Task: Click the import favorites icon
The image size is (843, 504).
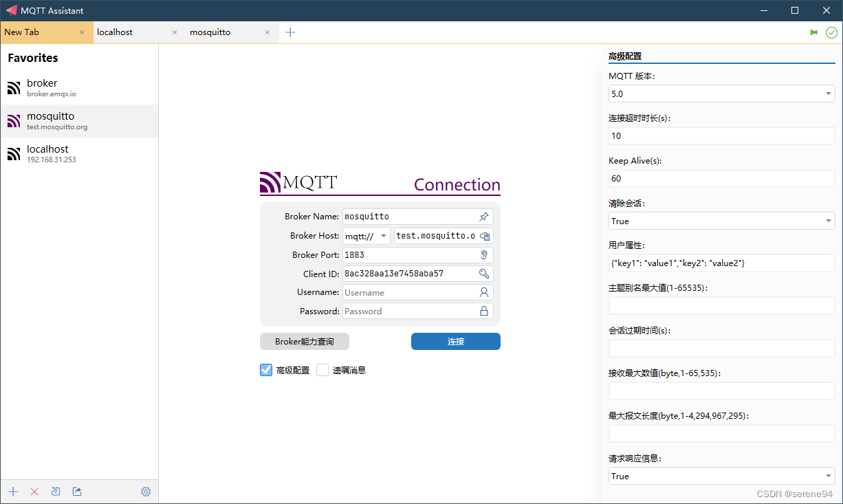Action: point(56,492)
